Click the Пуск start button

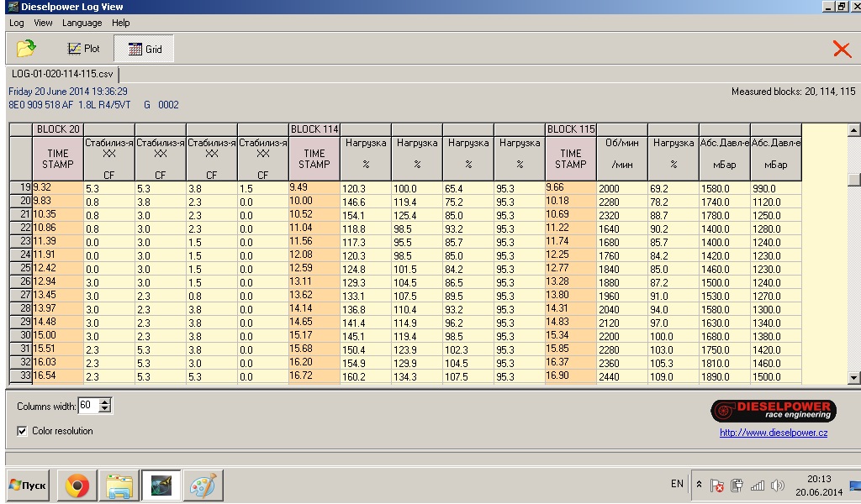[x=28, y=486]
